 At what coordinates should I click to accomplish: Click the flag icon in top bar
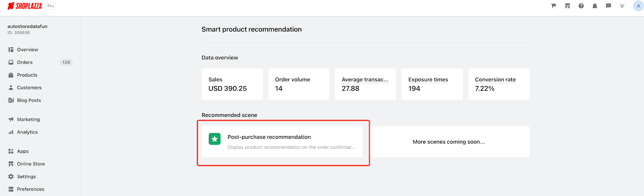[x=554, y=6]
